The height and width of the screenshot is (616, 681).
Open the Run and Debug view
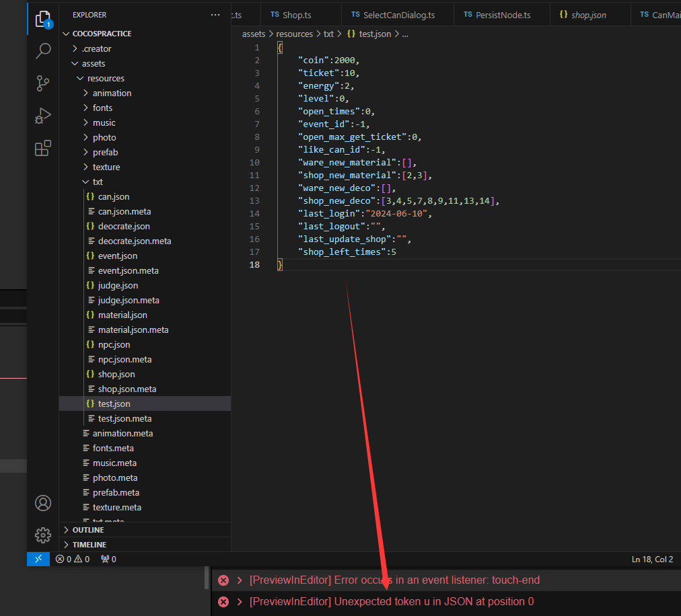(x=43, y=116)
